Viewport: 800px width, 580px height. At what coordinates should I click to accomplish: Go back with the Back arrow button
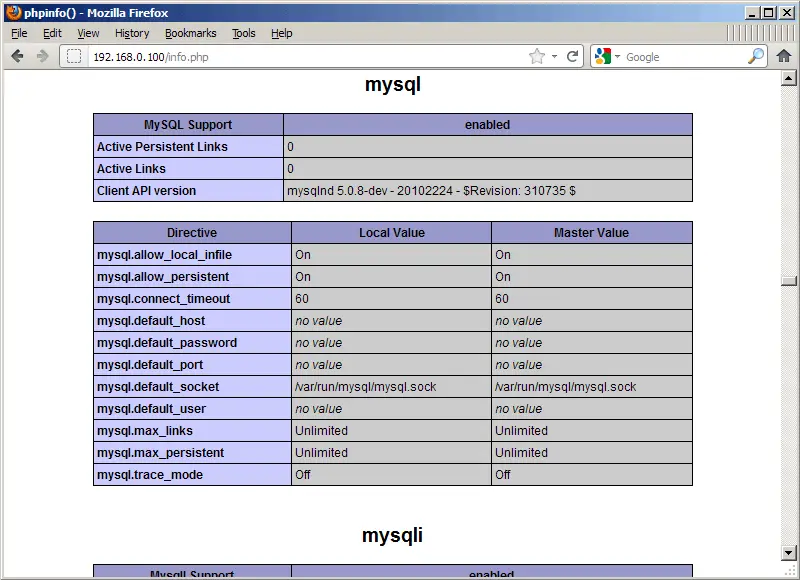[17, 56]
